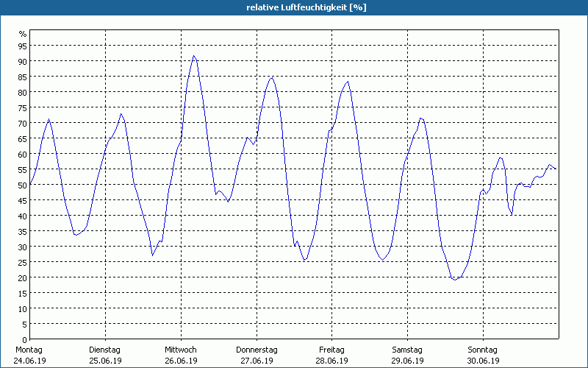The width and height of the screenshot is (588, 368).
Task: Click the Donnerstag day label
Action: [x=257, y=350]
